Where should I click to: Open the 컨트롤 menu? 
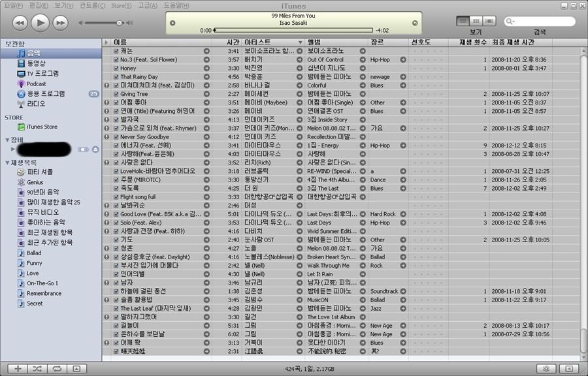(92, 6)
